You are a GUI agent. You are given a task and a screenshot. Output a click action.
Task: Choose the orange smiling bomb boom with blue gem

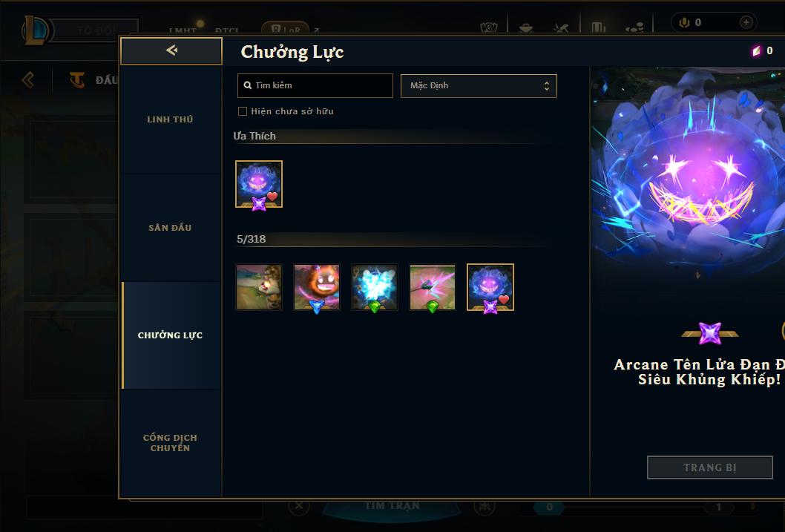pos(317,287)
